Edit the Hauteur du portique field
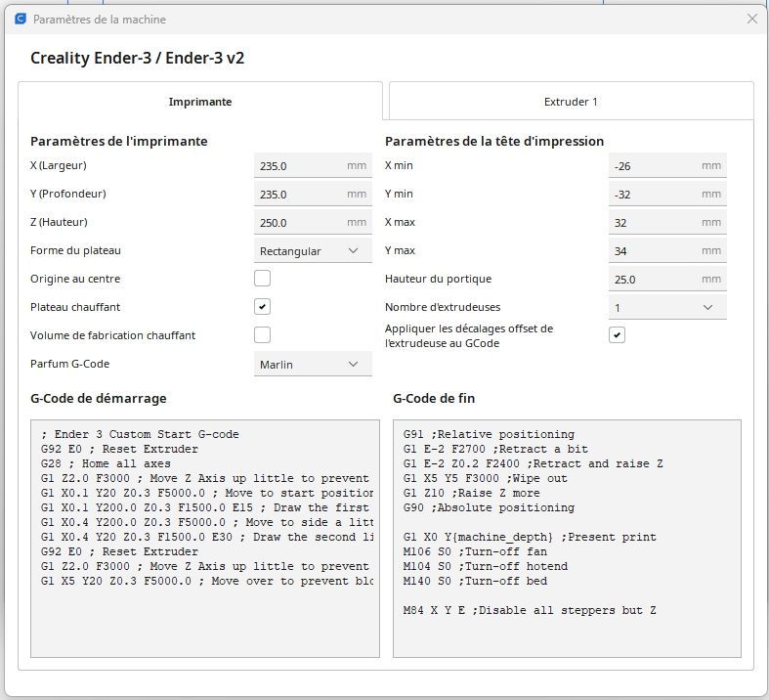Image resolution: width=769 pixels, height=700 pixels. pyautogui.click(x=667, y=279)
